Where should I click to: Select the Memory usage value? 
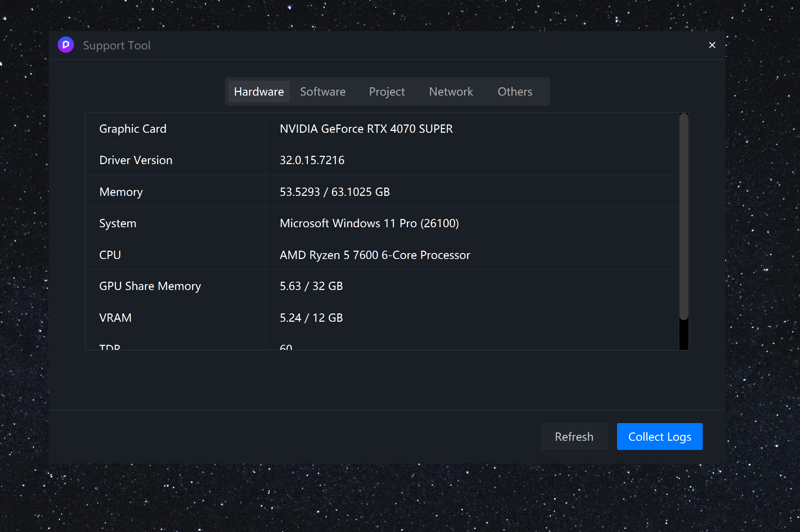pos(335,192)
